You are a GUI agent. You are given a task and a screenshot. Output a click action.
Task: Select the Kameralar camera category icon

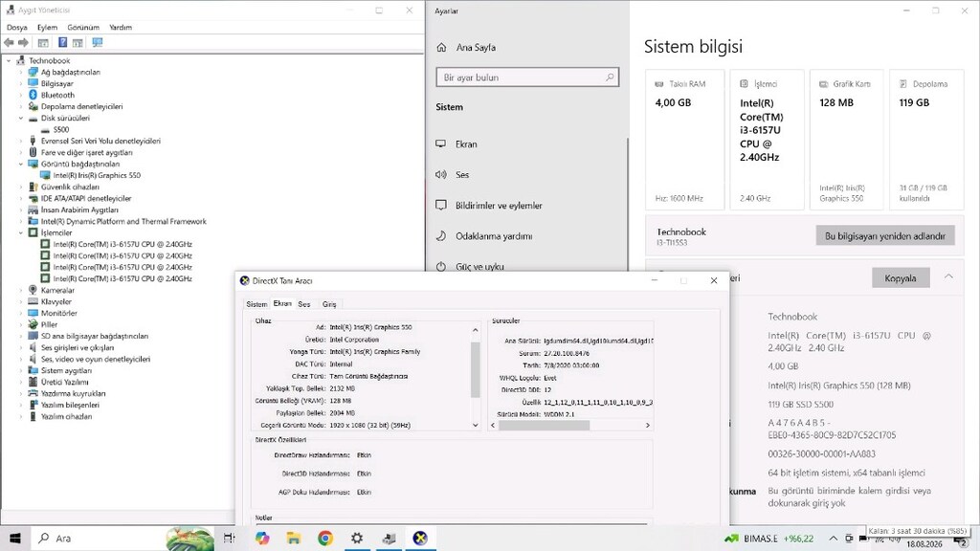click(33, 290)
